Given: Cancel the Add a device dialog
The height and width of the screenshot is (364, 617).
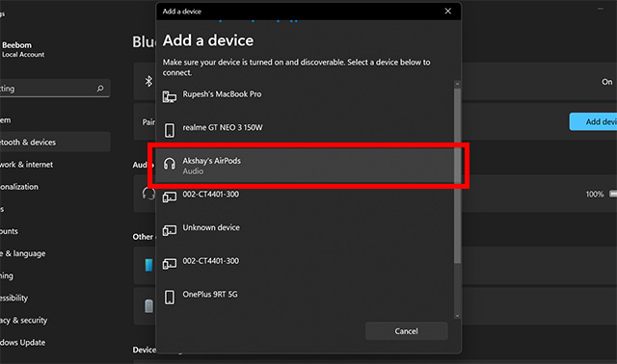Looking at the screenshot, I should tap(406, 331).
